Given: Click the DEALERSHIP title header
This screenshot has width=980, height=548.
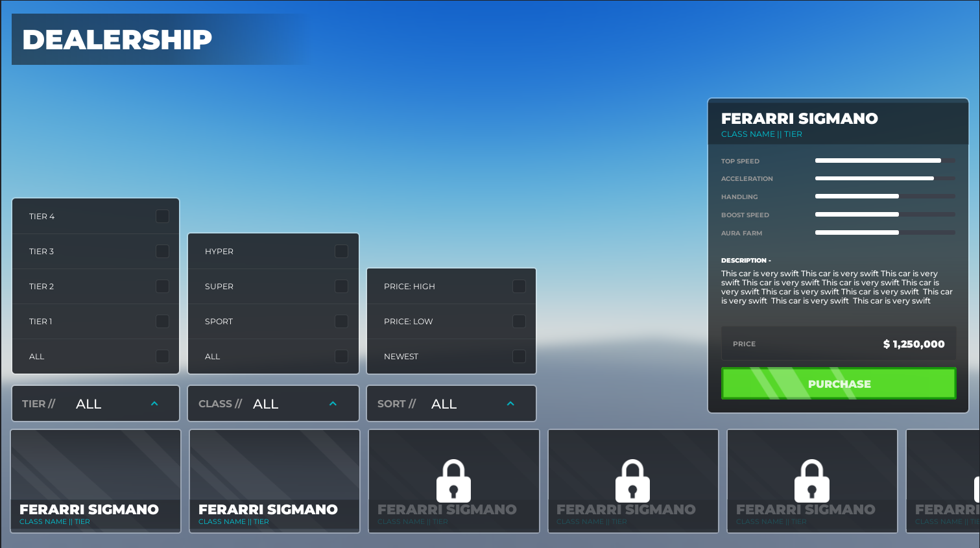Looking at the screenshot, I should (117, 40).
